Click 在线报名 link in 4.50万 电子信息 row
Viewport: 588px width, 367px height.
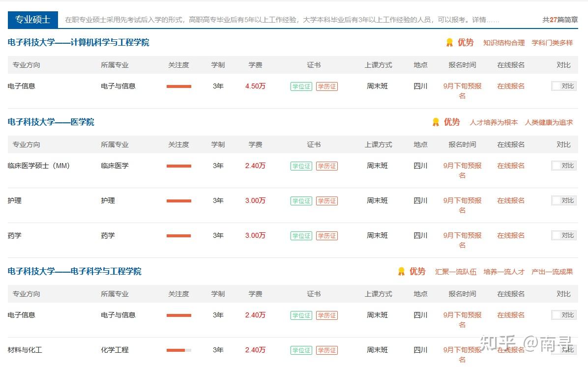point(511,86)
